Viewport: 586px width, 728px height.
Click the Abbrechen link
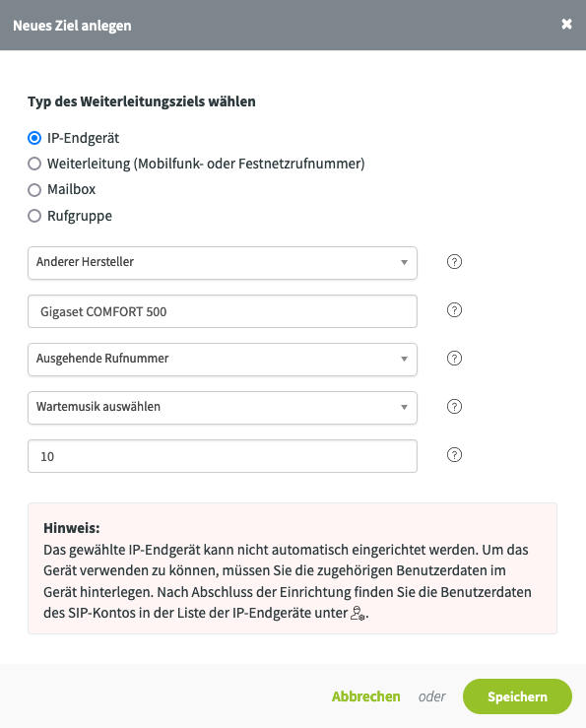coord(366,696)
